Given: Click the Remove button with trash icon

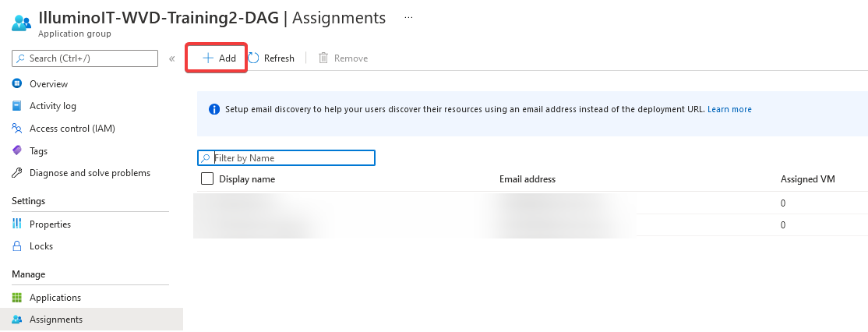Looking at the screenshot, I should pyautogui.click(x=343, y=58).
